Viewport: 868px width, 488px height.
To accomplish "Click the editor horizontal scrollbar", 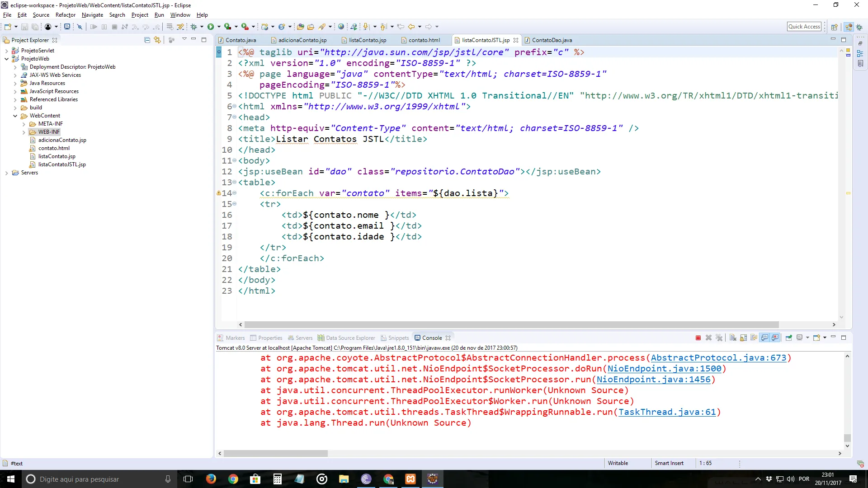I will [x=511, y=325].
